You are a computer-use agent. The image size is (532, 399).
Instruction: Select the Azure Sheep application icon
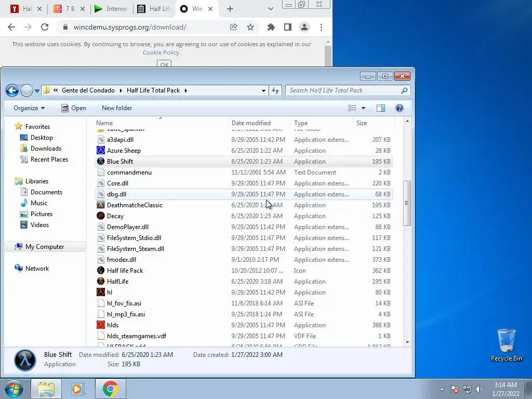point(101,150)
